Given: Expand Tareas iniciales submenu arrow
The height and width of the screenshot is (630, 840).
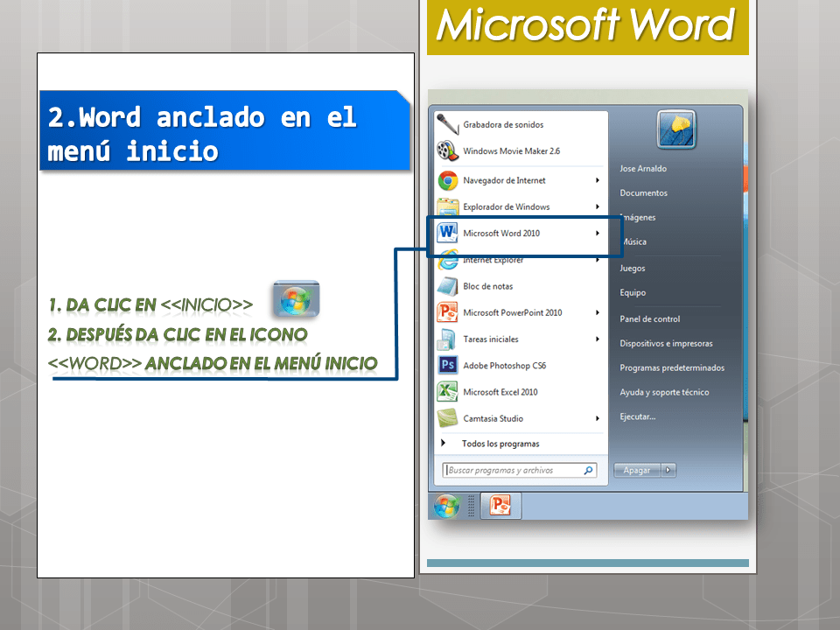Looking at the screenshot, I should [598, 339].
